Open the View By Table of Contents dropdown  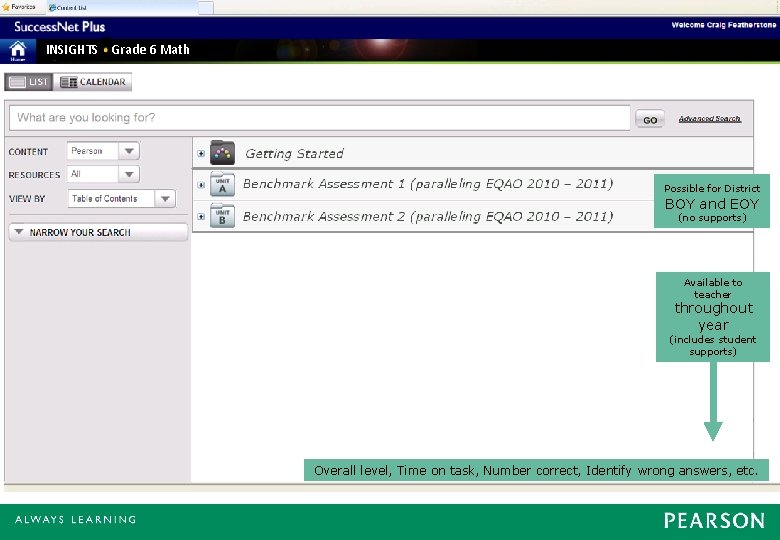pos(121,198)
